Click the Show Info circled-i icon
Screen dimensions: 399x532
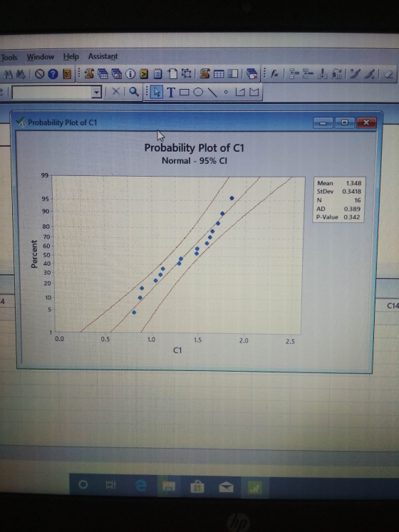click(130, 73)
